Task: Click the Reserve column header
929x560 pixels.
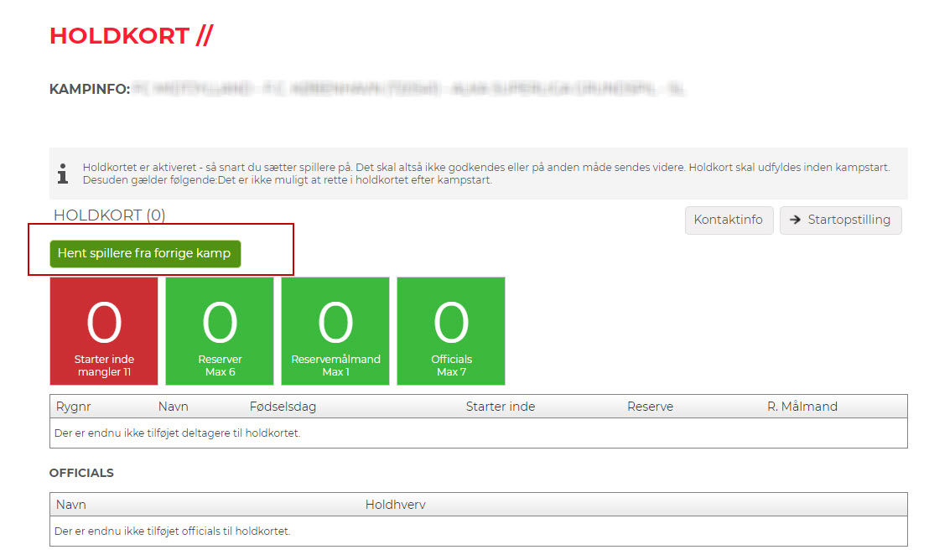Action: pos(650,407)
